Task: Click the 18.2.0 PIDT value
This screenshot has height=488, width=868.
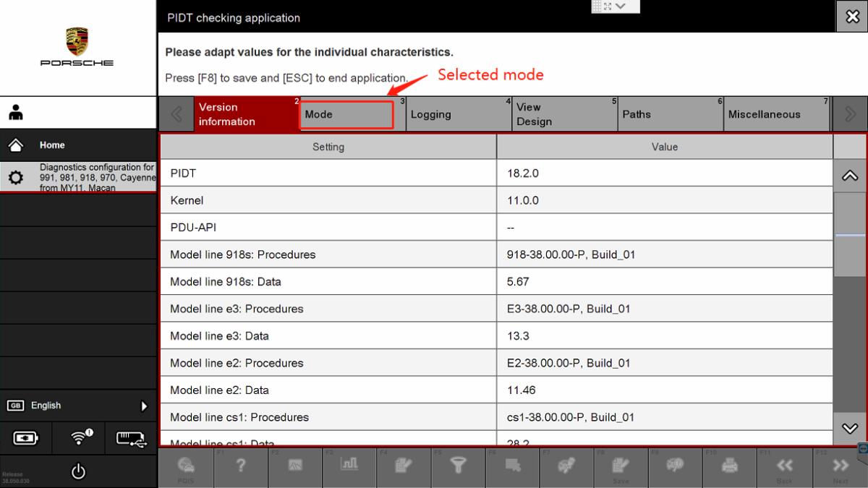Action: point(523,174)
